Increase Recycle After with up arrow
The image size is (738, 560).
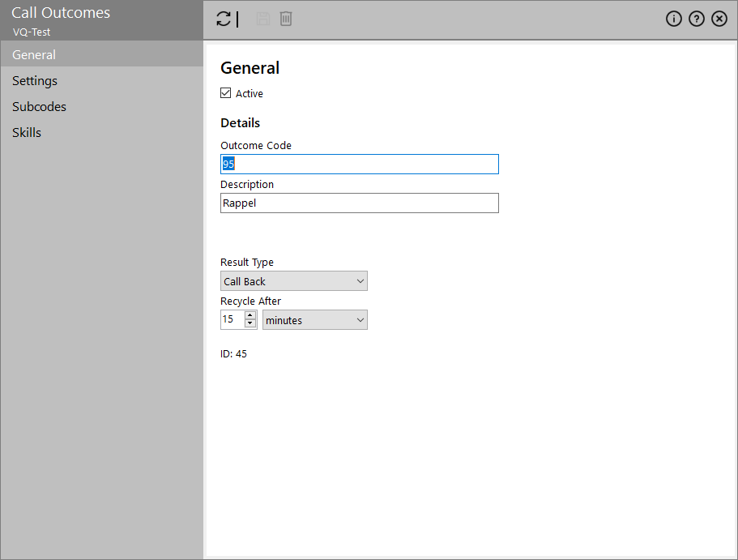click(x=250, y=315)
